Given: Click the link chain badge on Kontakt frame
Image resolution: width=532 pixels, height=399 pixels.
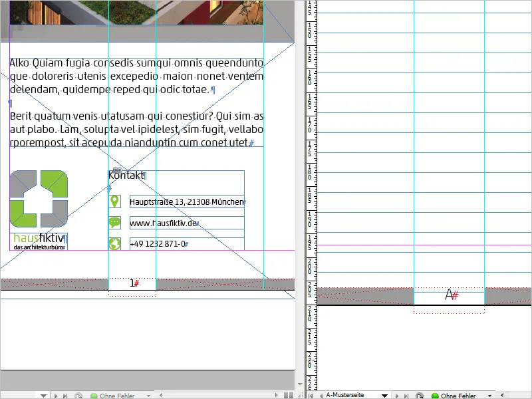Looking at the screenshot, I should pyautogui.click(x=118, y=170).
